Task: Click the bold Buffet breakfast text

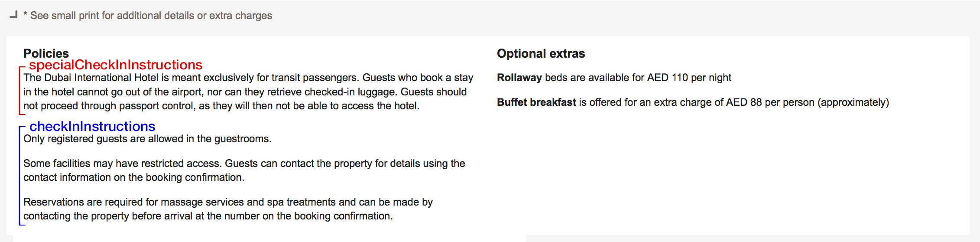Action: click(536, 102)
